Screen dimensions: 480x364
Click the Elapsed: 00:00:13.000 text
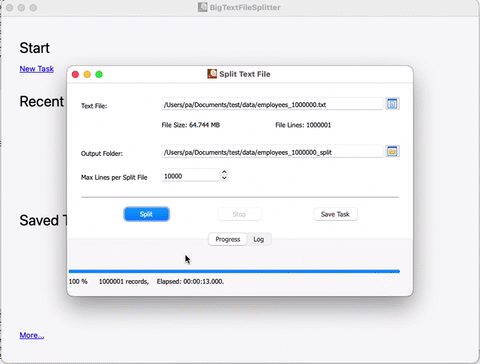pyautogui.click(x=190, y=281)
